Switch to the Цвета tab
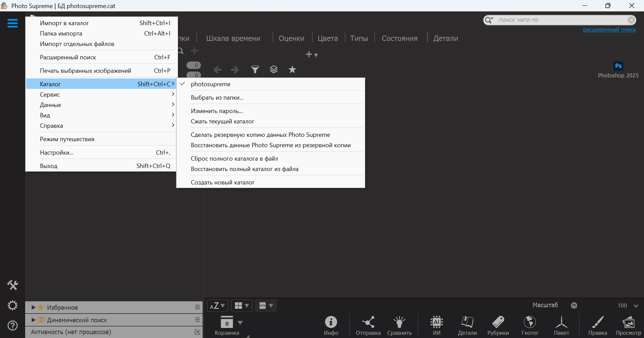 (x=328, y=39)
